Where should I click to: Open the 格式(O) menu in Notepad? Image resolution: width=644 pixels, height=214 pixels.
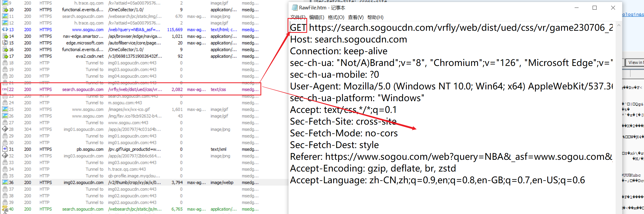(336, 17)
